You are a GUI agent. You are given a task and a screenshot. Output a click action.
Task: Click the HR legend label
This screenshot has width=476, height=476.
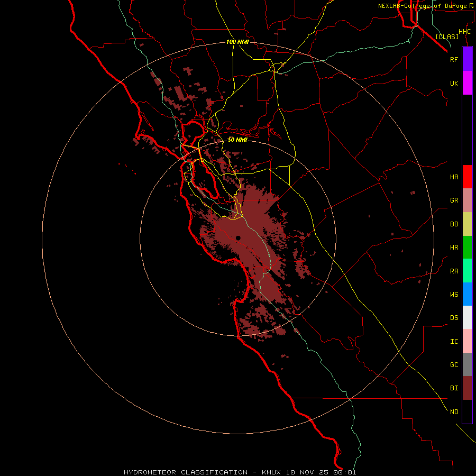click(454, 248)
